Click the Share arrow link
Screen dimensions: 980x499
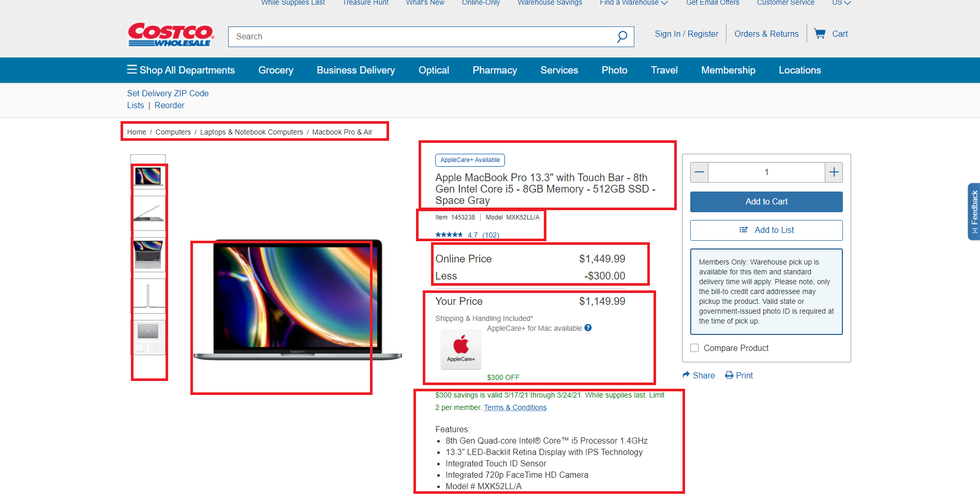tap(699, 375)
